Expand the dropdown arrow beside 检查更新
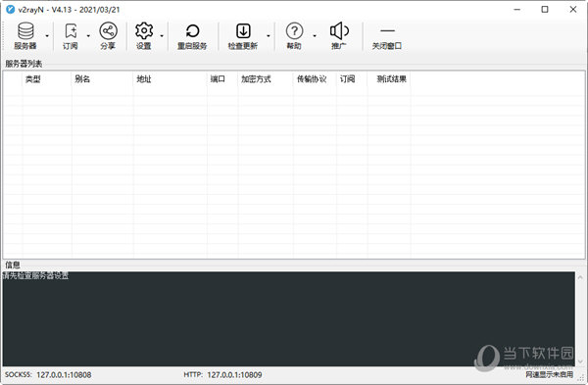The image size is (588, 385). (x=269, y=36)
